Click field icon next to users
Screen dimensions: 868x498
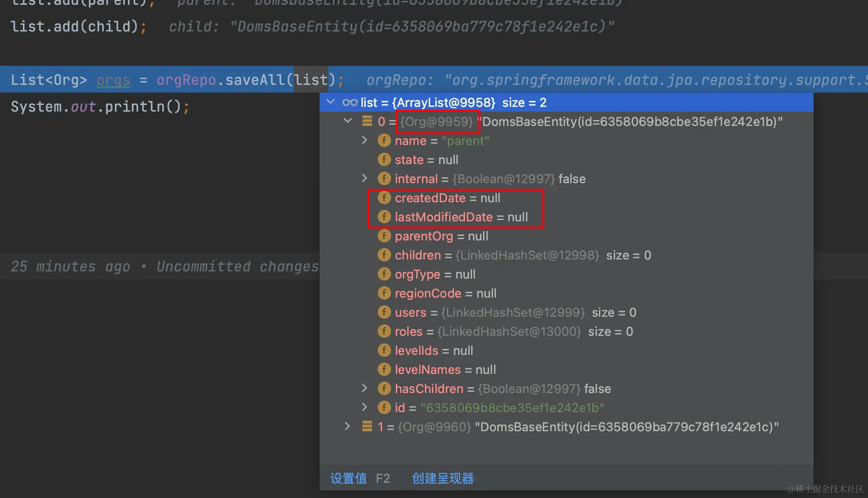coord(384,312)
